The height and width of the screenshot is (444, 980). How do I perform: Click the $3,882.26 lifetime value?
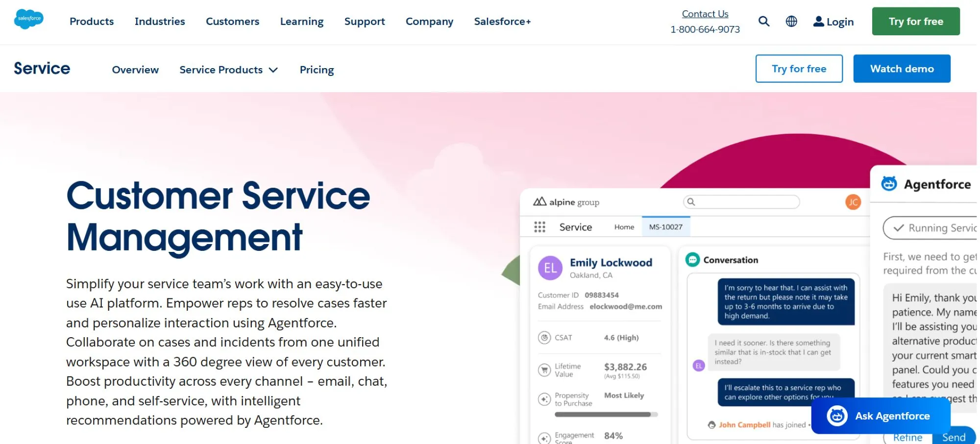625,367
